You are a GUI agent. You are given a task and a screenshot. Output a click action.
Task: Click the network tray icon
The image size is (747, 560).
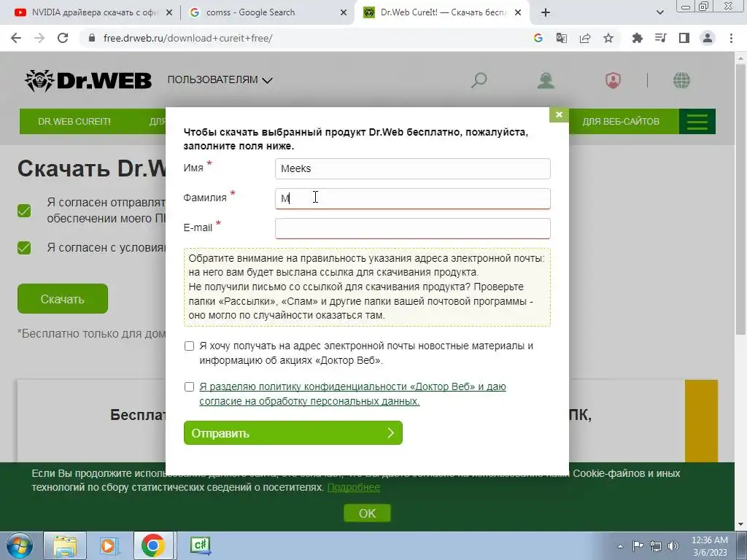pyautogui.click(x=656, y=545)
